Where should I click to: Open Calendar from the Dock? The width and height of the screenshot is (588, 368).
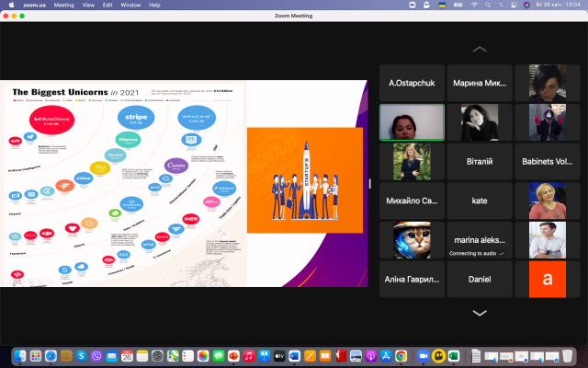click(x=127, y=355)
